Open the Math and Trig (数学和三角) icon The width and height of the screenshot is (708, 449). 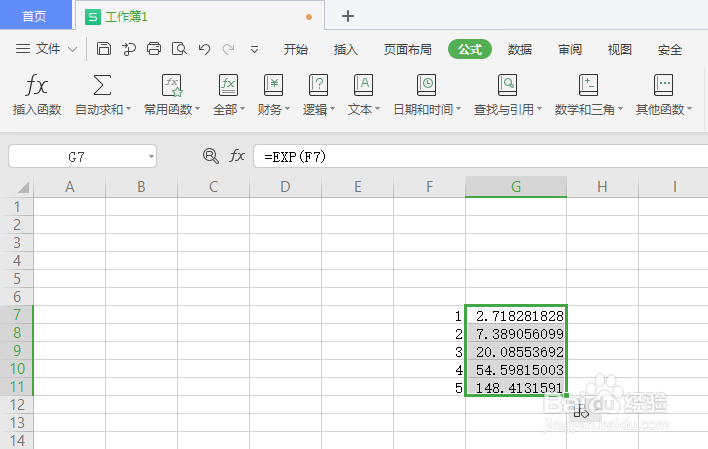click(x=588, y=85)
